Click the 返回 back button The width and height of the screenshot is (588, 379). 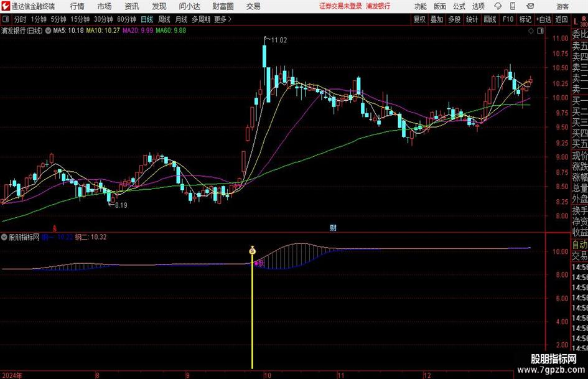561,19
